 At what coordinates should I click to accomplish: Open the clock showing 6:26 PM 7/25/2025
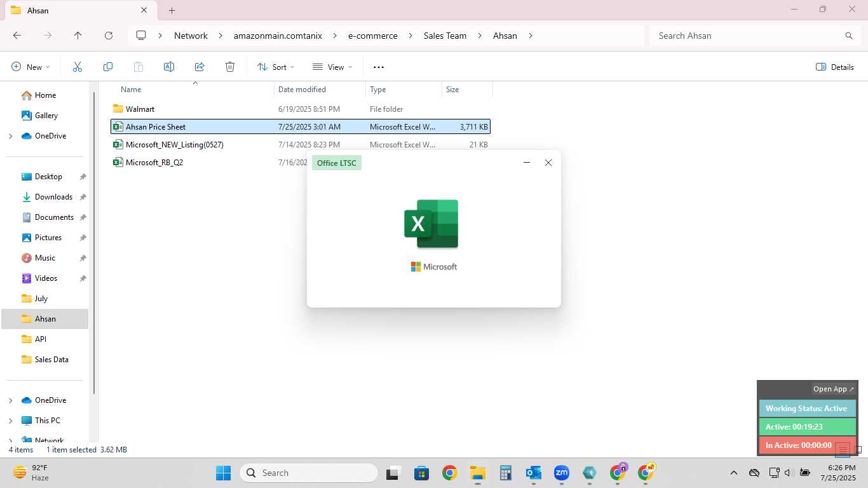click(x=837, y=473)
